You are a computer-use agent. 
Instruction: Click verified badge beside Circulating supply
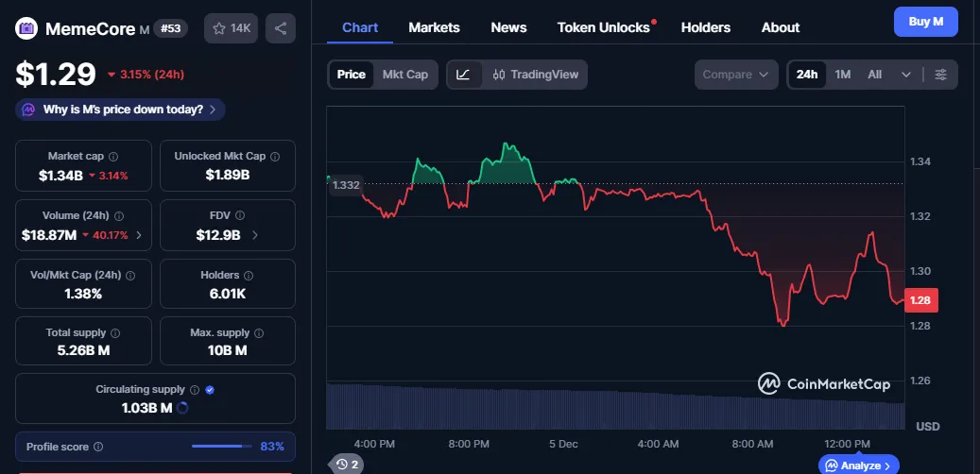pyautogui.click(x=210, y=390)
